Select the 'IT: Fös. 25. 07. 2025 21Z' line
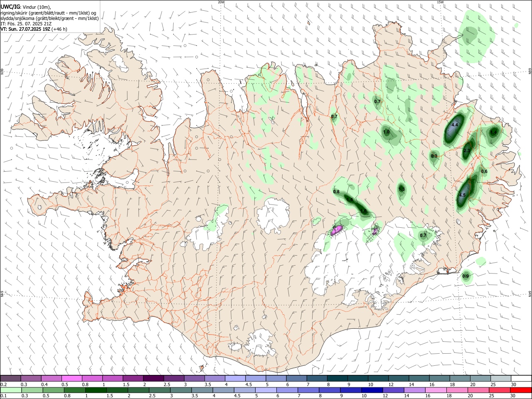This screenshot has height=399, width=532. [x=26, y=24]
